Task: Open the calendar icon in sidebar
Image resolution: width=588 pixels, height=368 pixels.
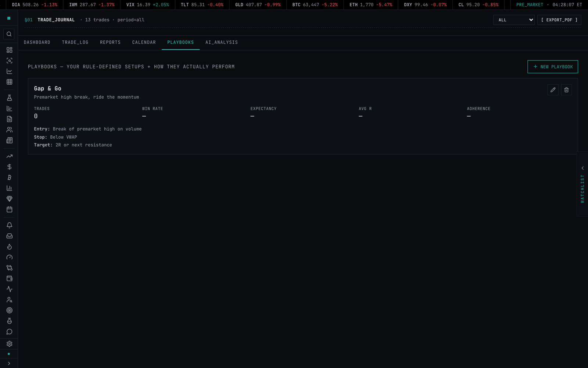Action: coord(9,209)
